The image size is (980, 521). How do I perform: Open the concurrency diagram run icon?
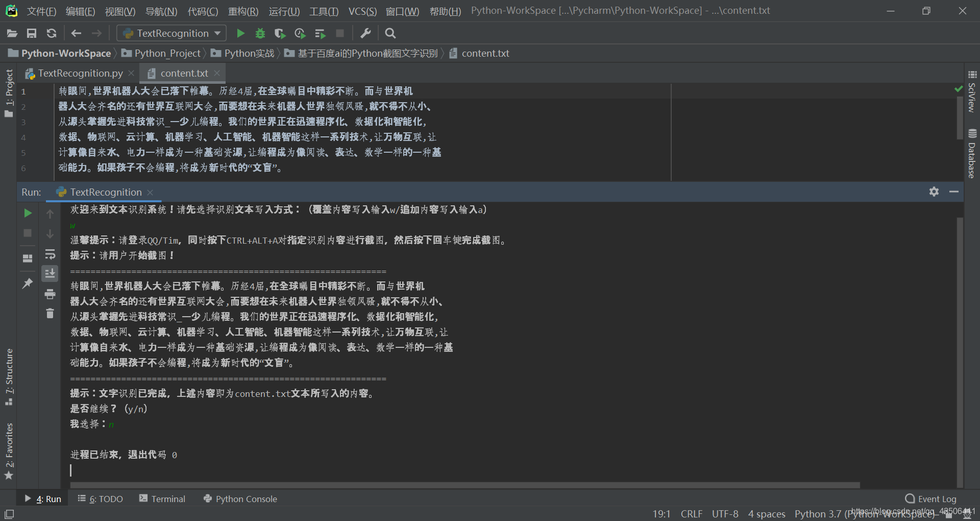point(320,33)
